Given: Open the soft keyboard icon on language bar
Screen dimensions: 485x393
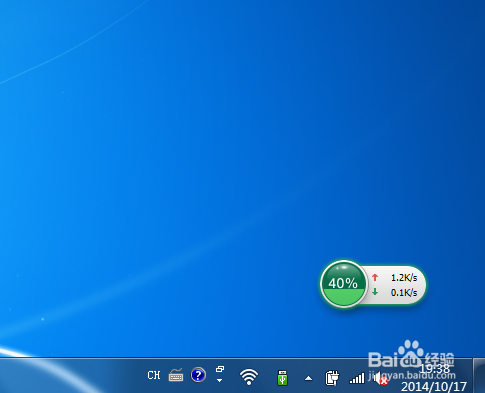Looking at the screenshot, I should (x=176, y=375).
